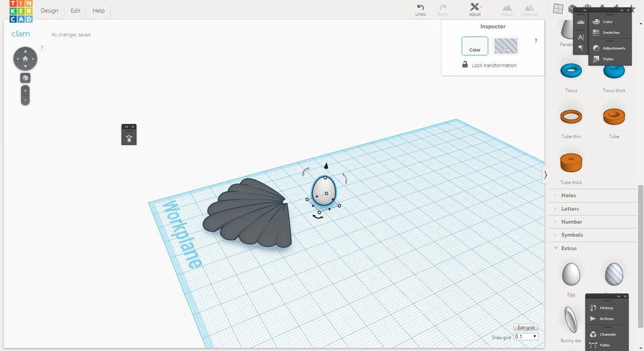Toggle Lock transformation

click(489, 65)
